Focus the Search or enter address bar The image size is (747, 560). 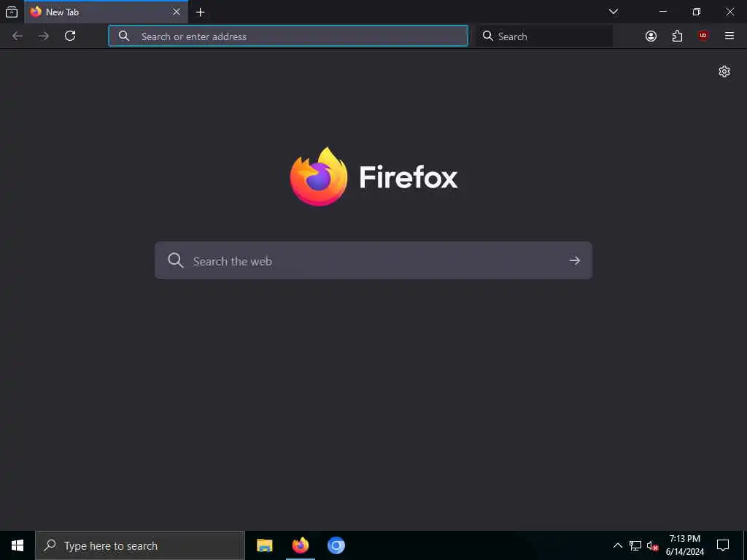coord(288,36)
